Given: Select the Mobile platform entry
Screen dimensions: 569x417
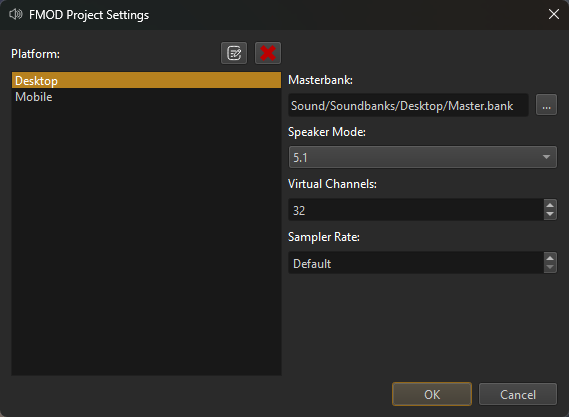Looking at the screenshot, I should point(146,97).
